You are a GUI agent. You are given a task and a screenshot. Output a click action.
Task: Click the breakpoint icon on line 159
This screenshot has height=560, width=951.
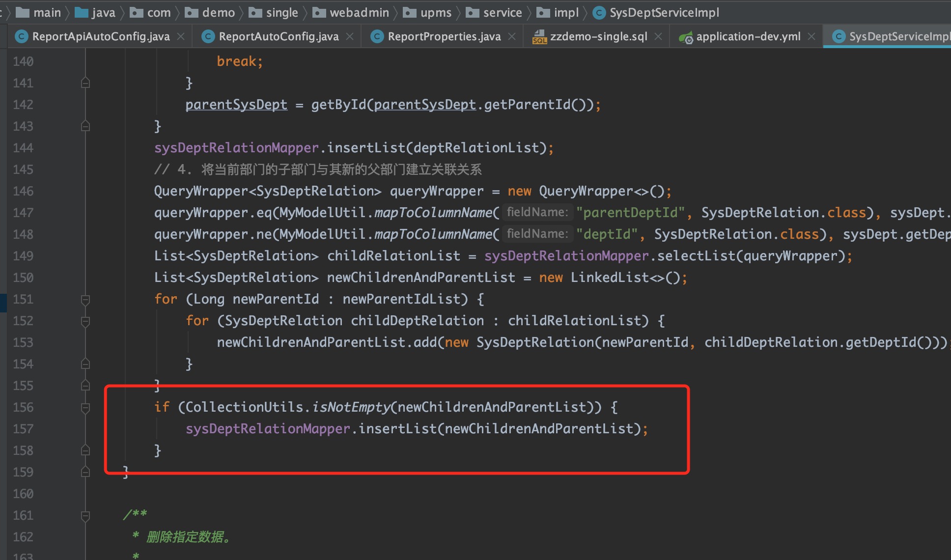coord(85,472)
